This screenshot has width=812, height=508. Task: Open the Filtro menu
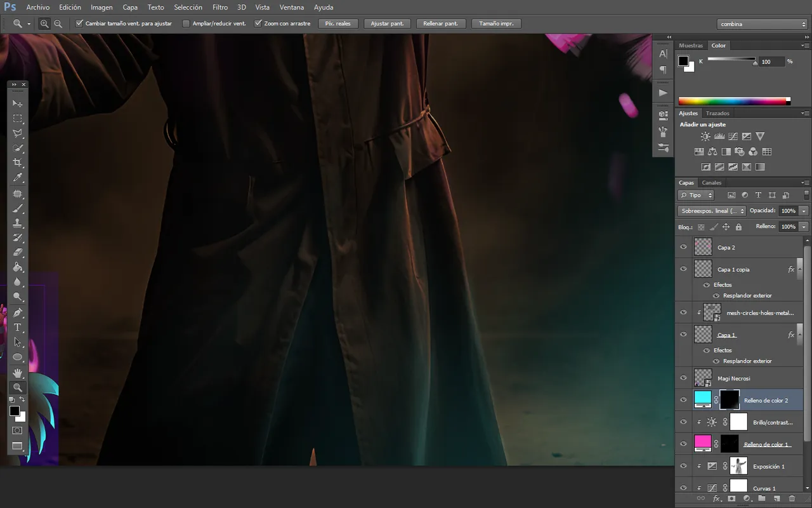[220, 8]
